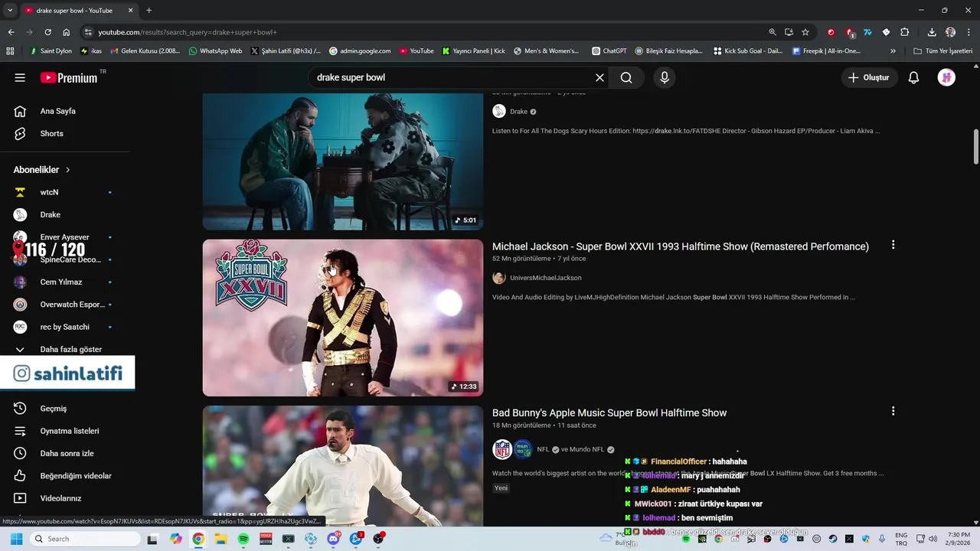The width and height of the screenshot is (980, 551).
Task: Reload the page in the browser
Action: pos(47,32)
